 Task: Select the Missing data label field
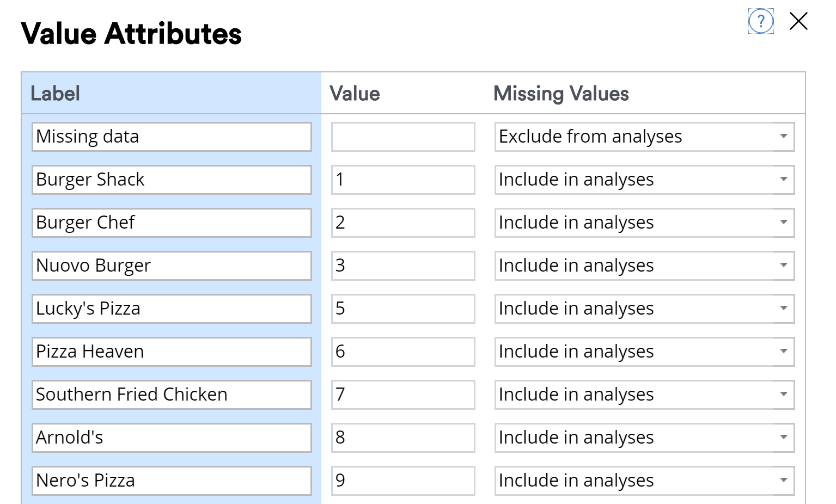click(171, 137)
